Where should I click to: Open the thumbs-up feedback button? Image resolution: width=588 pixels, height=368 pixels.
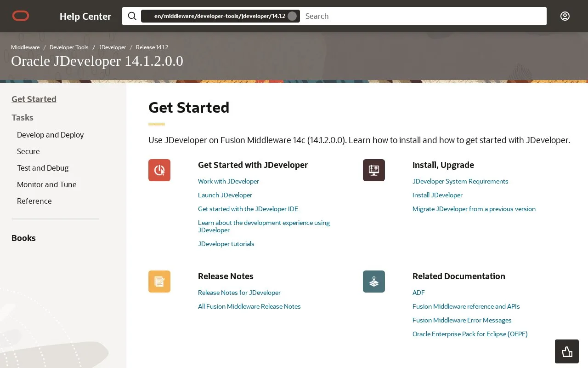coord(567,351)
